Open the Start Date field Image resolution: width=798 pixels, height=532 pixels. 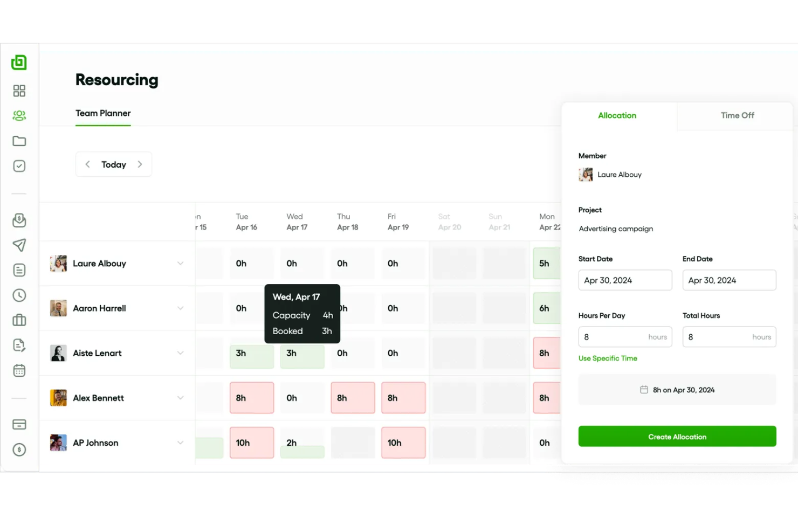point(625,280)
